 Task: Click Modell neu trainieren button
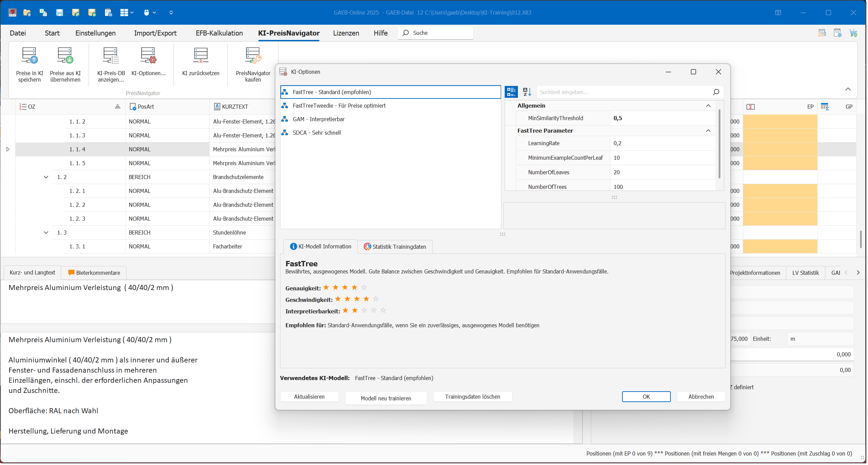tap(386, 398)
